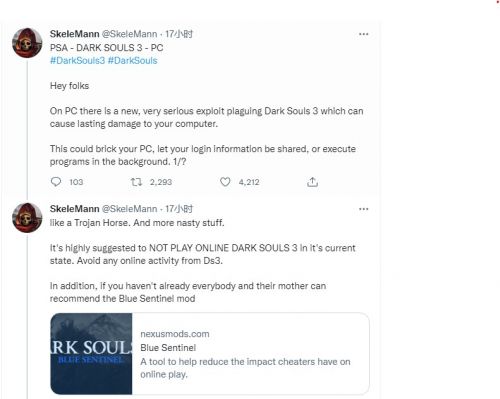Open more options on second tweet
Image resolution: width=500 pixels, height=399 pixels.
click(363, 209)
